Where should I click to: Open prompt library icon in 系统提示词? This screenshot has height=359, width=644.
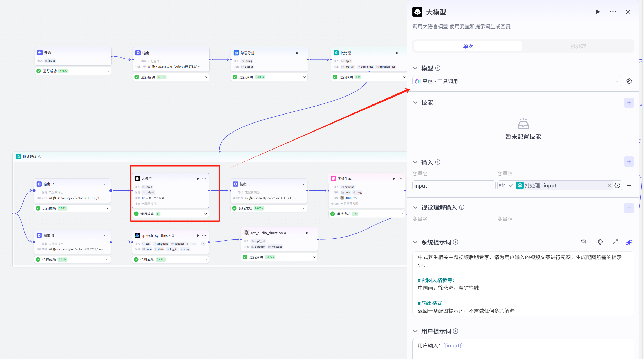[583, 242]
